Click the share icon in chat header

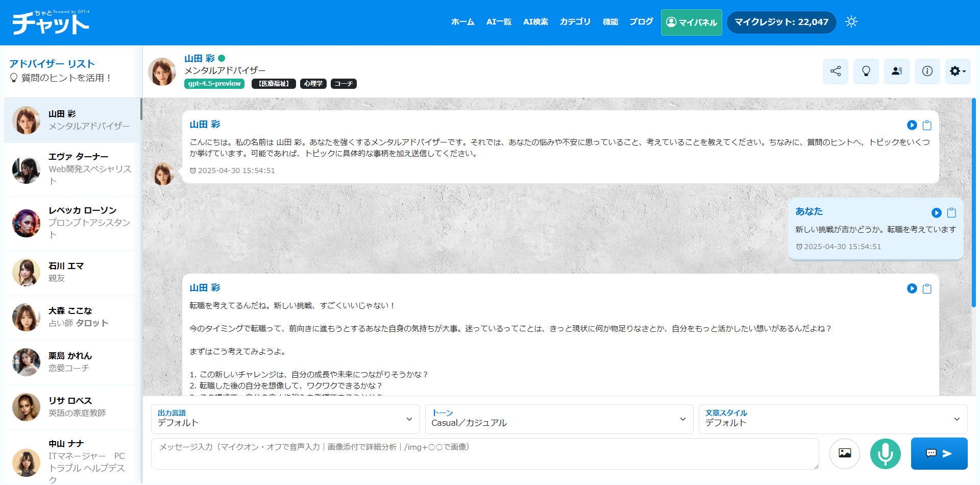835,71
